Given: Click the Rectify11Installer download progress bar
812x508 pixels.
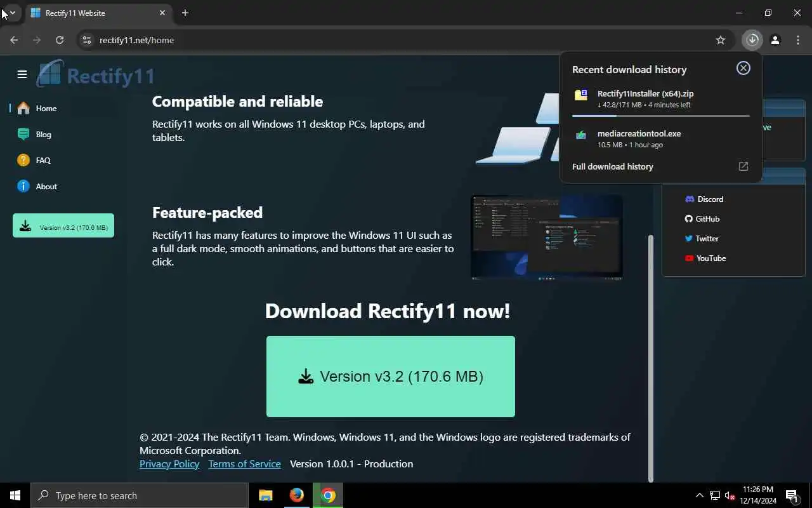Looking at the screenshot, I should coord(661,116).
